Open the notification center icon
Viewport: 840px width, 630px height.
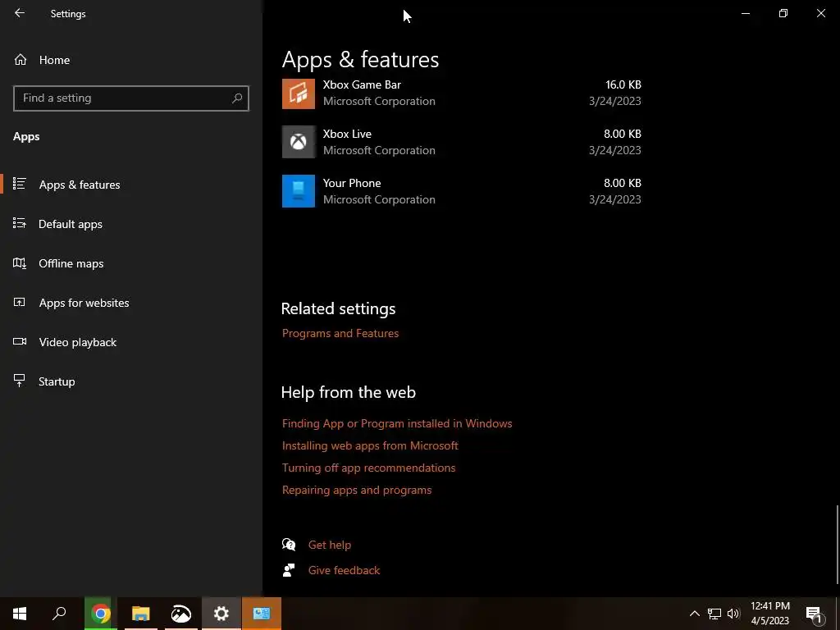click(x=814, y=614)
